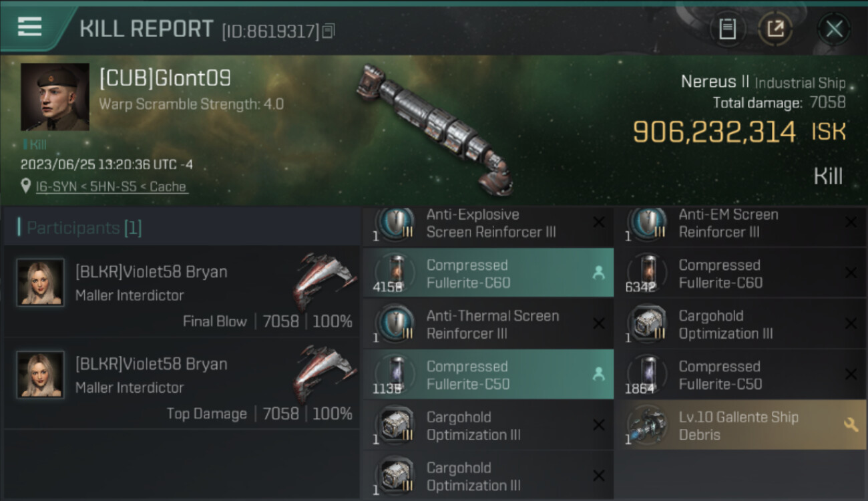Click the X beside Compressed Fullerite-C60 6342
Image resolution: width=868 pixels, height=501 pixels.
coord(851,273)
